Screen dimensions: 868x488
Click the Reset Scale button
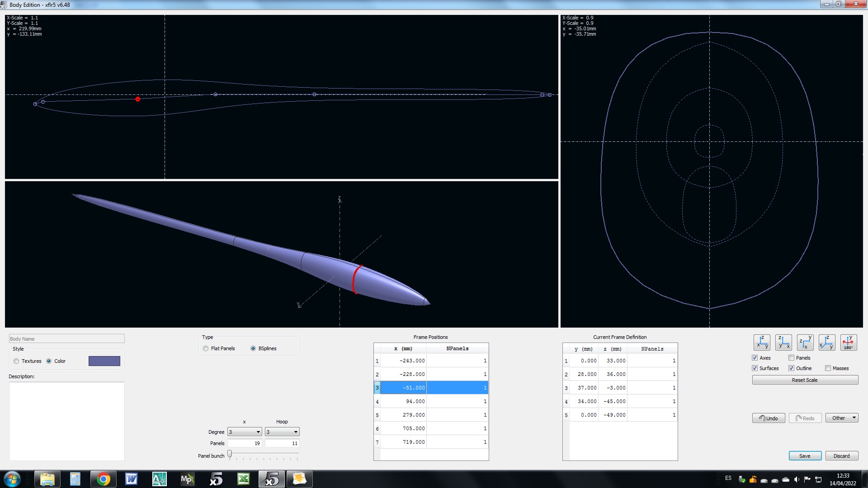coord(805,380)
